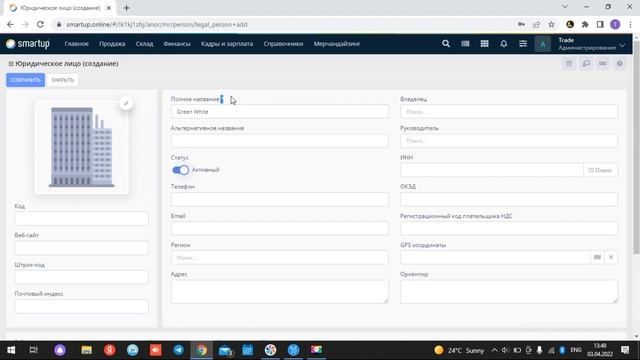Focus the Альтернативное название field

point(280,141)
